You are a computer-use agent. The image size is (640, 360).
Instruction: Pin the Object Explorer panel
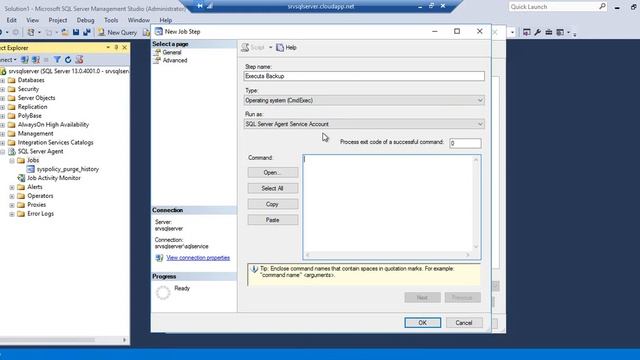116,47
